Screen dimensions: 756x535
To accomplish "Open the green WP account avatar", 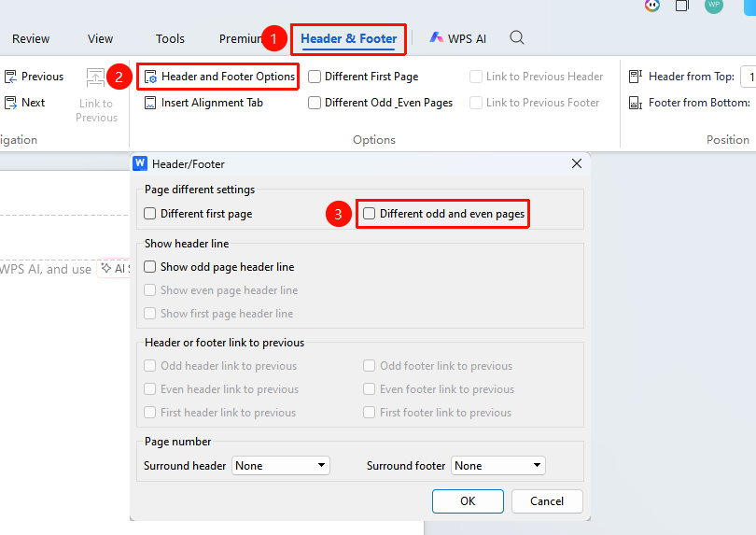I will [x=714, y=6].
